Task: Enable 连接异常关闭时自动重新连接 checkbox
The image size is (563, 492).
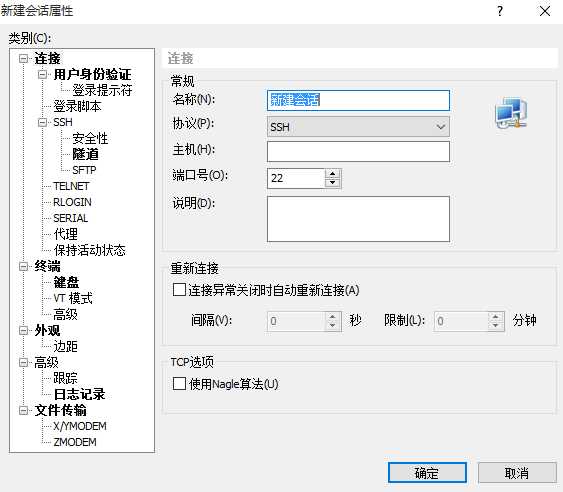Action: tap(179, 289)
